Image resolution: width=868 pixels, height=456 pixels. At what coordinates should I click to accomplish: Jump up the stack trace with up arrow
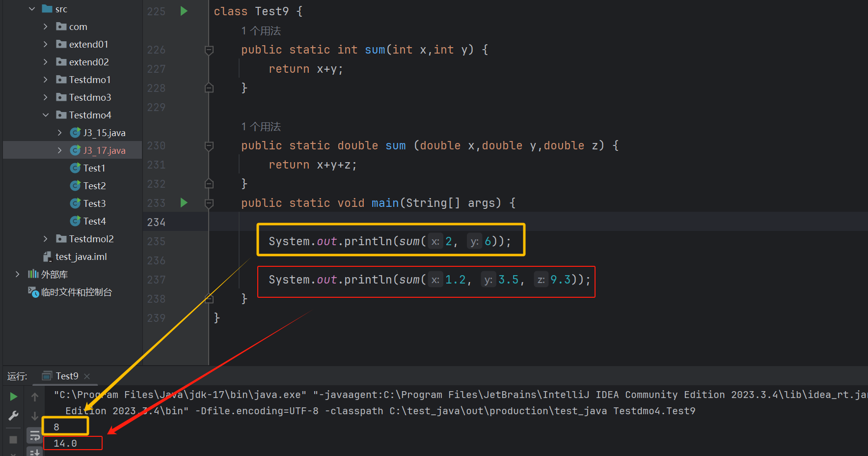[35, 397]
